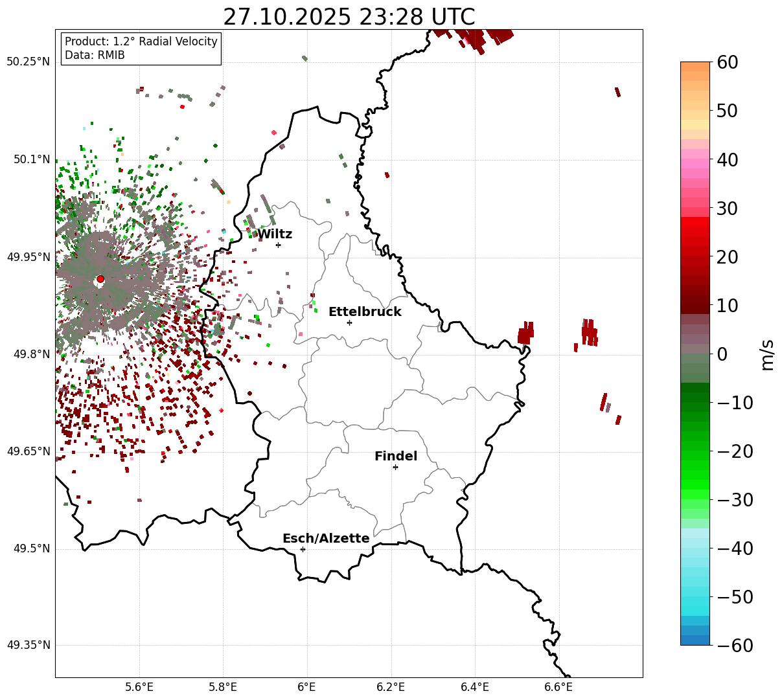The height and width of the screenshot is (700, 782).
Task: Click the 5.6°E longitude label
Action: [x=139, y=687]
